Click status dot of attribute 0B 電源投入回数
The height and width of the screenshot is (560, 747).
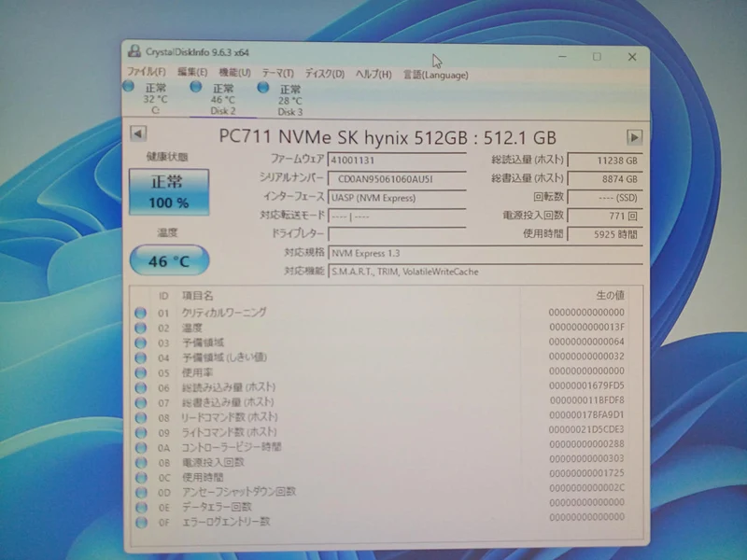coord(141,462)
